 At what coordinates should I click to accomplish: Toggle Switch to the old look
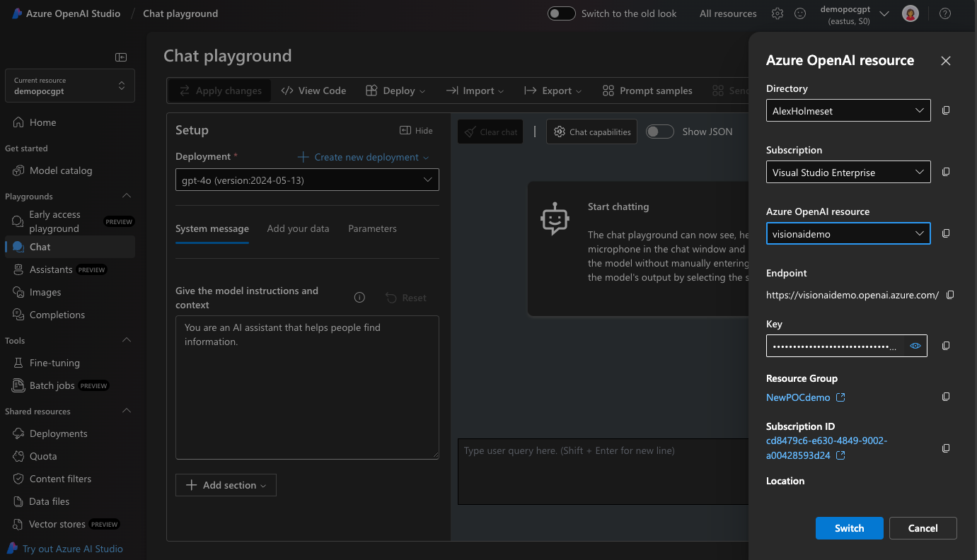(x=562, y=13)
